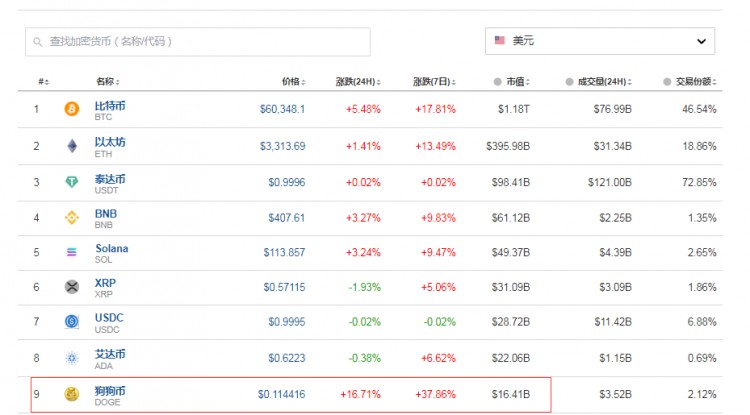
Task: Click Dogecoin market cap $16.41B
Action: [x=511, y=394]
